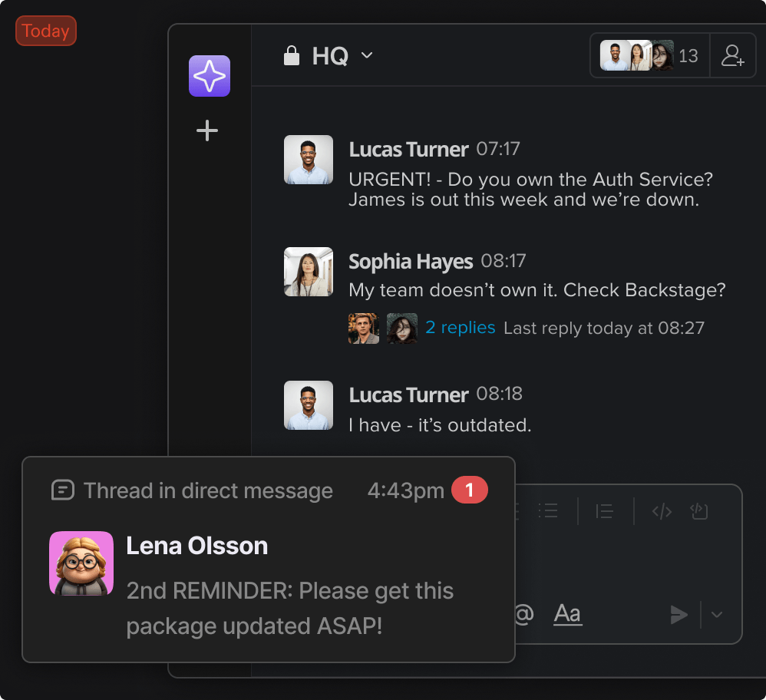
Task: Click the first reply avatar beside 2 replies
Action: (364, 329)
